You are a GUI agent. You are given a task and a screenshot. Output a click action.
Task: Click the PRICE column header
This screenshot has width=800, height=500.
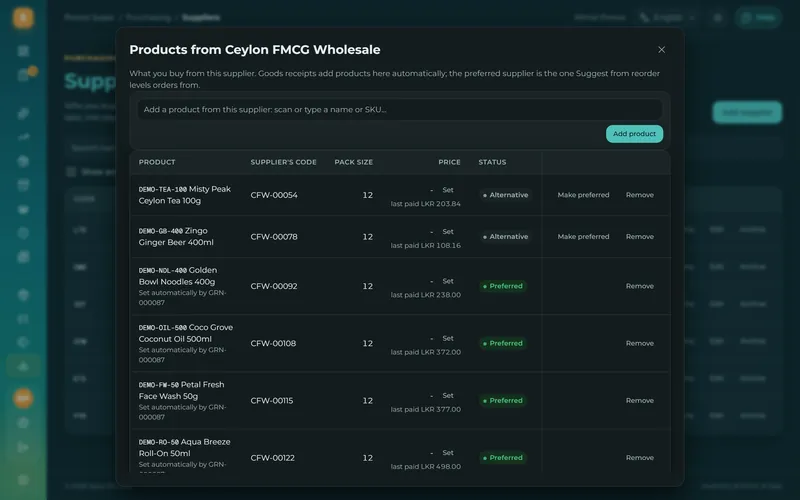click(449, 162)
